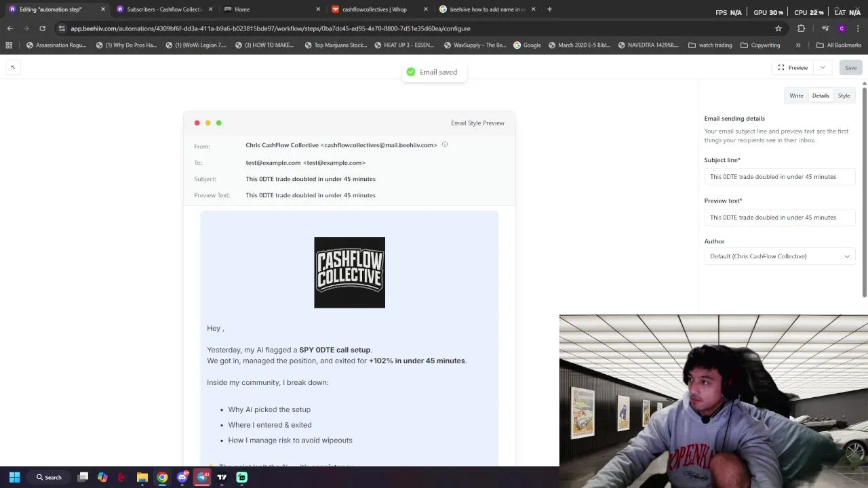
Task: Open the All Bookmarks folder
Action: tap(839, 45)
